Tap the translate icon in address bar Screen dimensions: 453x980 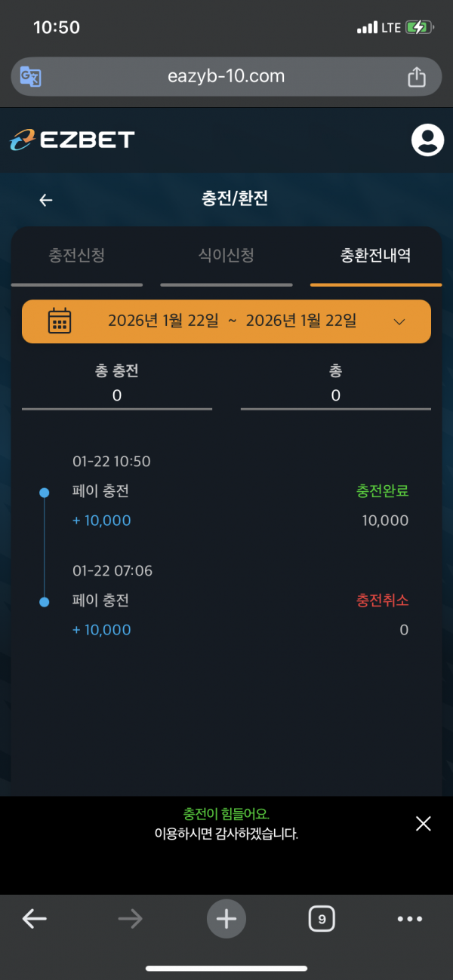31,76
